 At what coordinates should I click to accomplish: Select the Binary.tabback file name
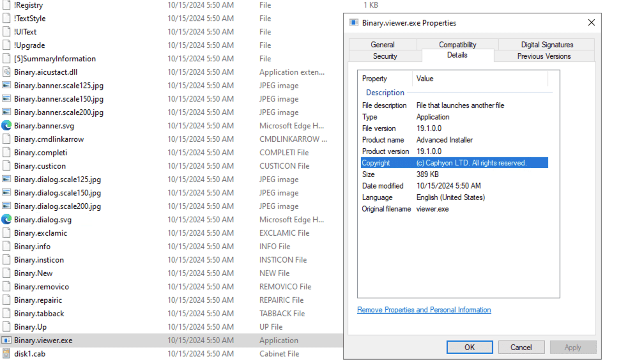point(39,314)
